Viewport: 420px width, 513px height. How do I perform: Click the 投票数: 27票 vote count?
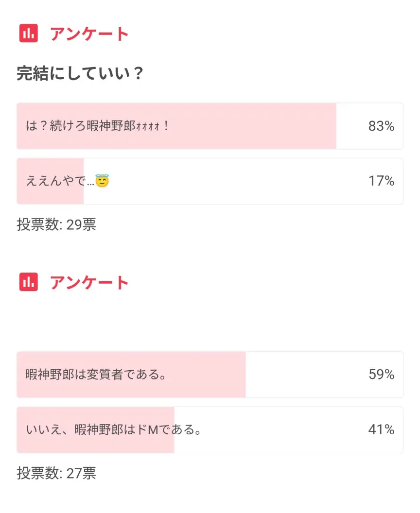[x=56, y=474]
